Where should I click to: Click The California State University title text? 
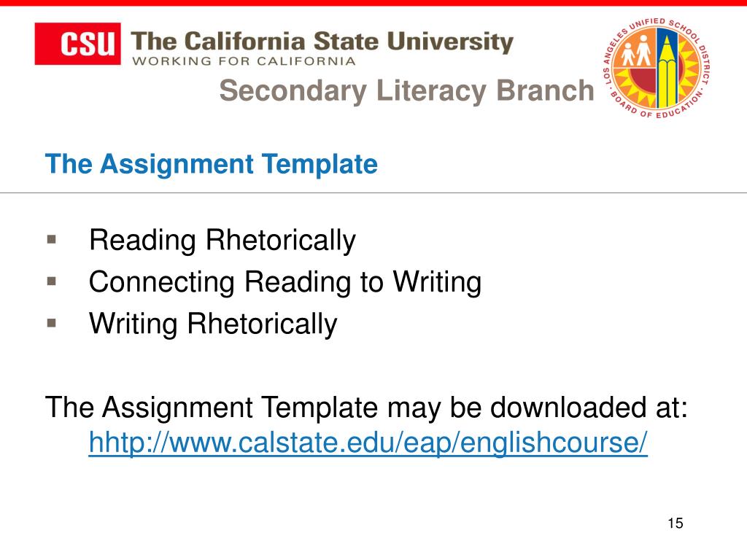click(322, 42)
